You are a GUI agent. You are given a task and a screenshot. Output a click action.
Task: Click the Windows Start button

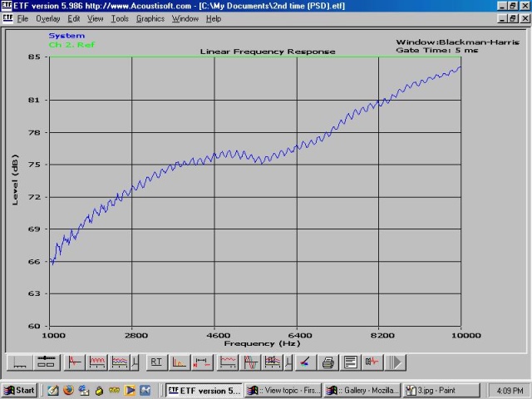(x=19, y=390)
